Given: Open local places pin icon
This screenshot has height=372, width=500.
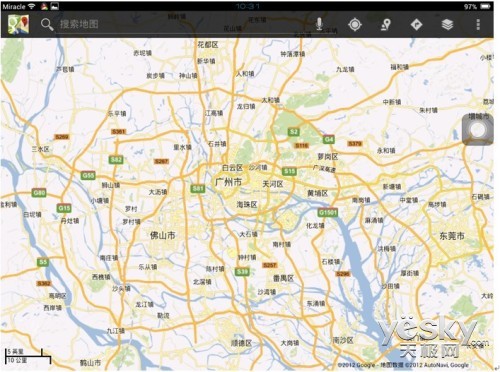Looking at the screenshot, I should tap(386, 25).
